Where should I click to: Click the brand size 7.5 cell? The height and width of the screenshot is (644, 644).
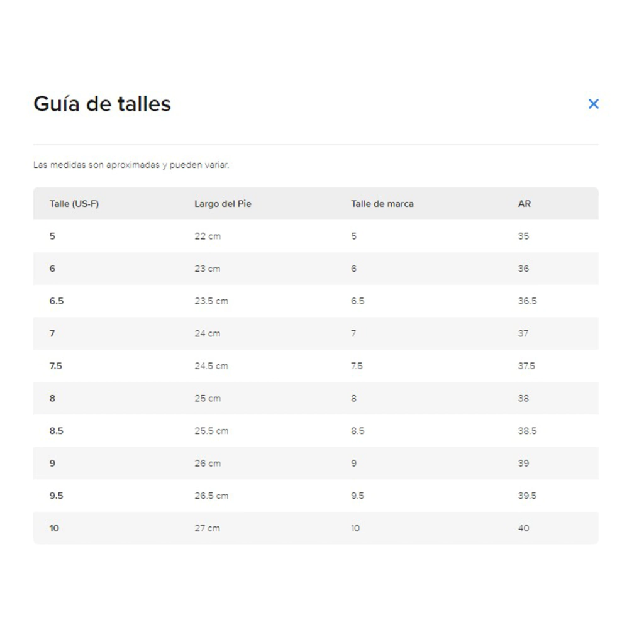(x=357, y=366)
